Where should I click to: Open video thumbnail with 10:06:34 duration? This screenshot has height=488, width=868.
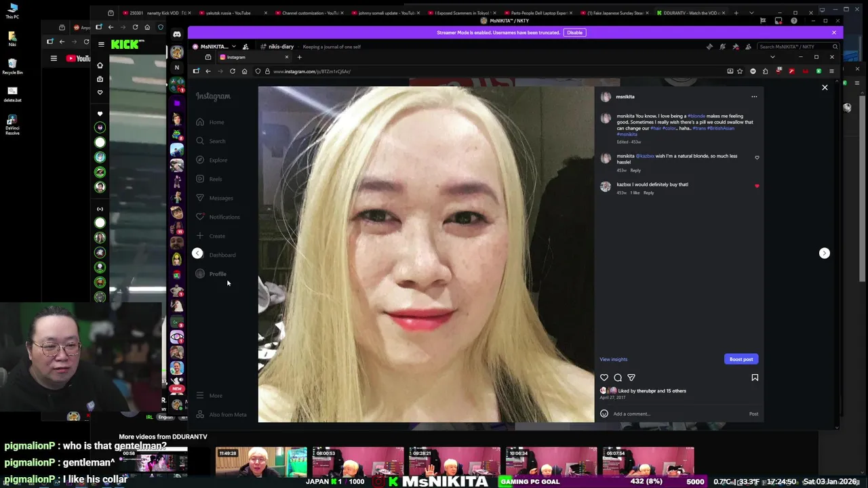[551, 462]
